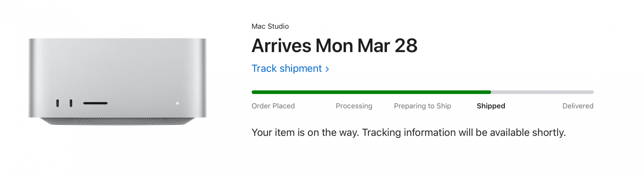
Task: Click the Arrives Mon Mar 28 heading
Action: pos(334,46)
